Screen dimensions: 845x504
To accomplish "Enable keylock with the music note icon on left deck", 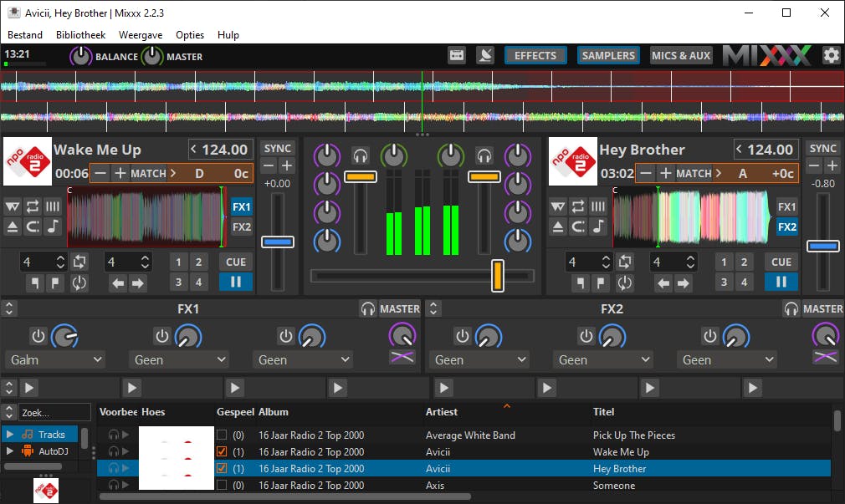I will (x=53, y=226).
